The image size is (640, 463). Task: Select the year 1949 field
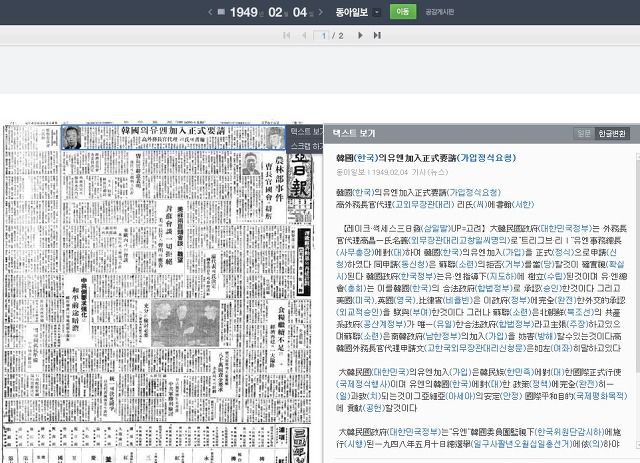click(244, 12)
